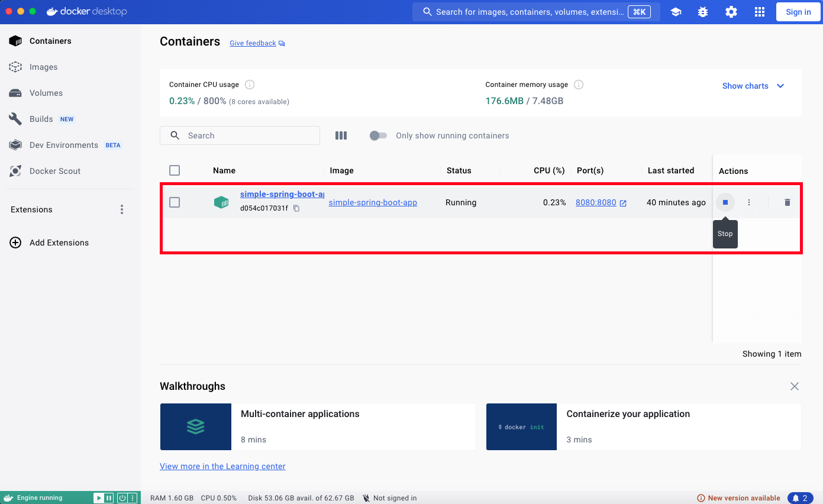Click the CPU 0.50% status text

pos(219,498)
